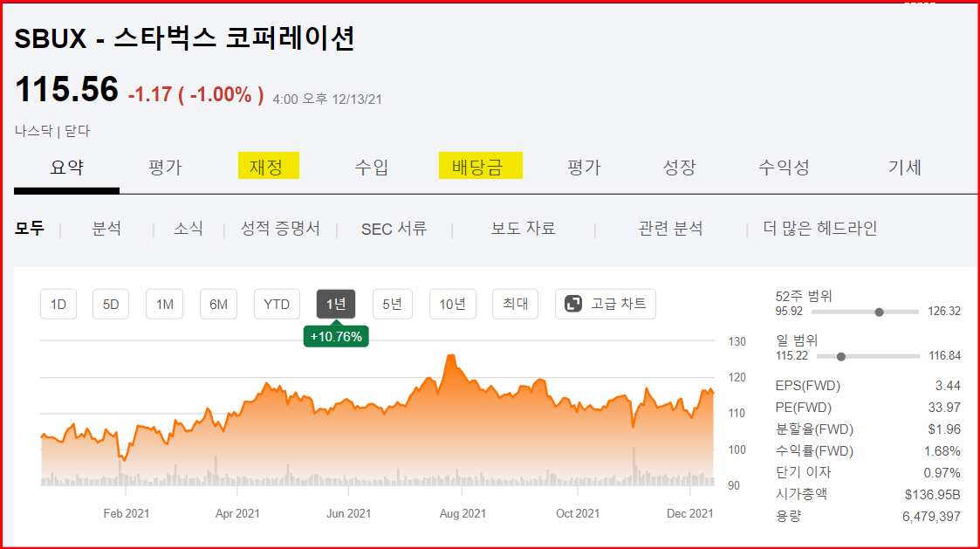The height and width of the screenshot is (549, 980).
Task: Click the 52주 범위 slider marker
Action: (879, 311)
